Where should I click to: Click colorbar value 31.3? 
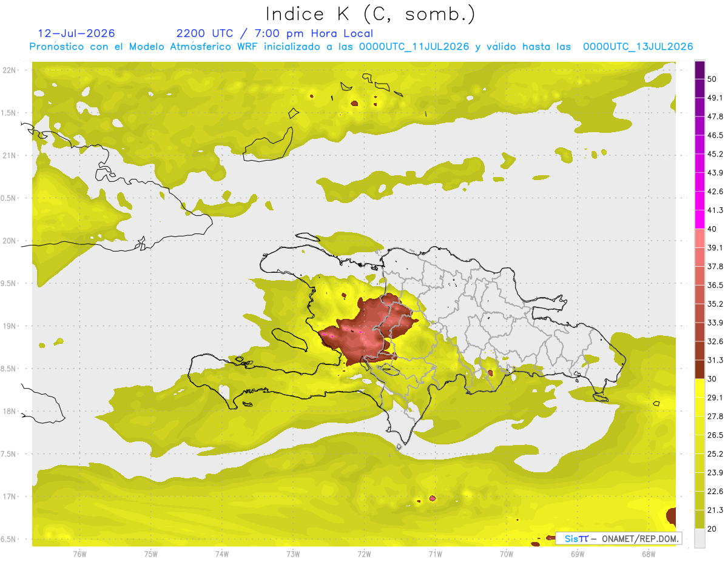click(715, 360)
